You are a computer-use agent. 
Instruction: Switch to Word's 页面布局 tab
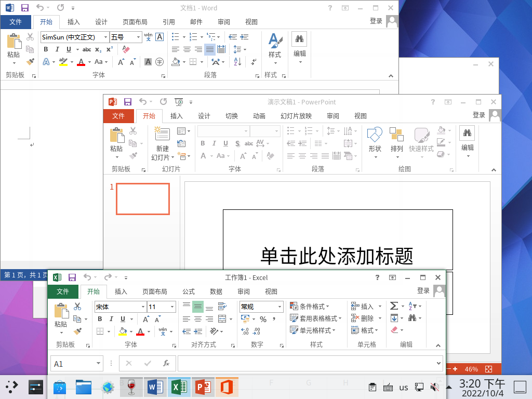[x=135, y=22]
